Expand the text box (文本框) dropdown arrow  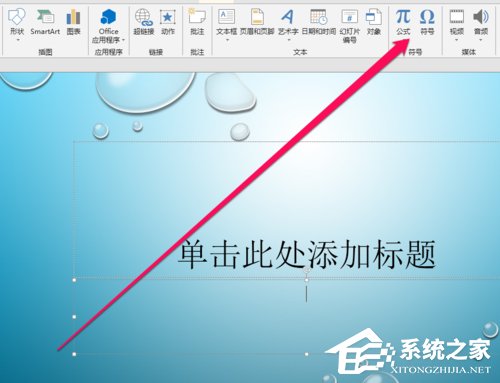pyautogui.click(x=228, y=40)
